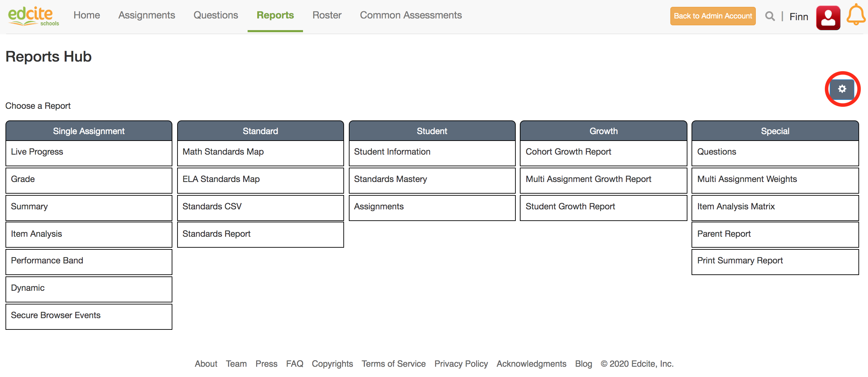The height and width of the screenshot is (377, 868).
Task: Click Back to Admin Account button
Action: pyautogui.click(x=712, y=16)
